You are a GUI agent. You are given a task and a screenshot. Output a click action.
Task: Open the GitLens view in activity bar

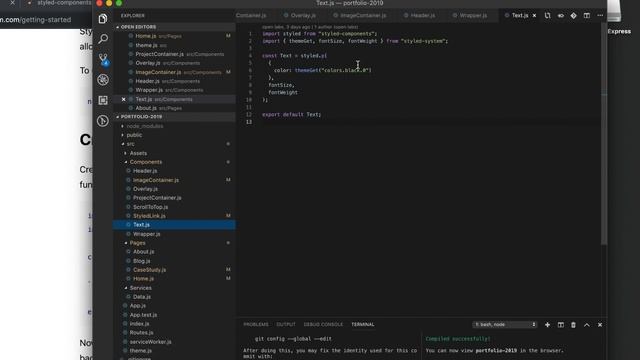103,121
